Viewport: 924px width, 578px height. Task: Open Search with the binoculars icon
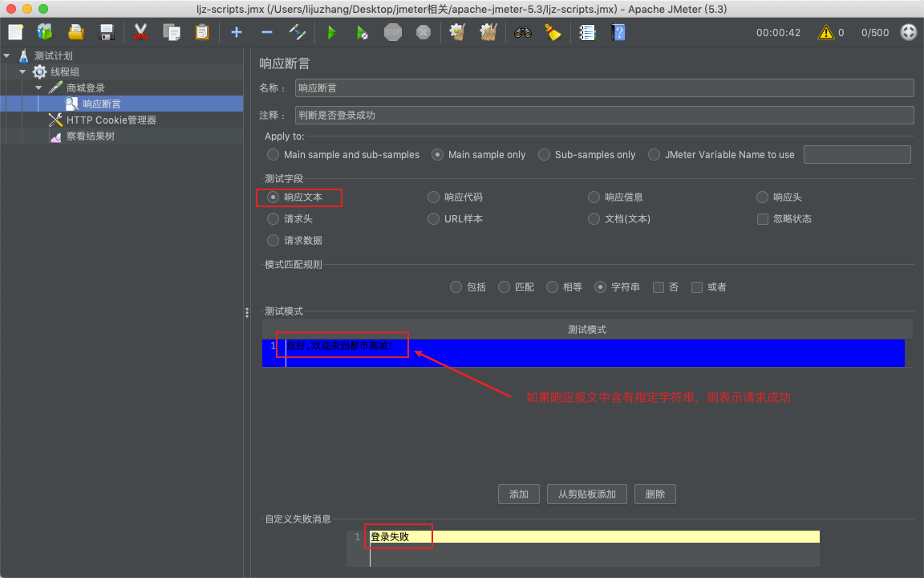[523, 32]
